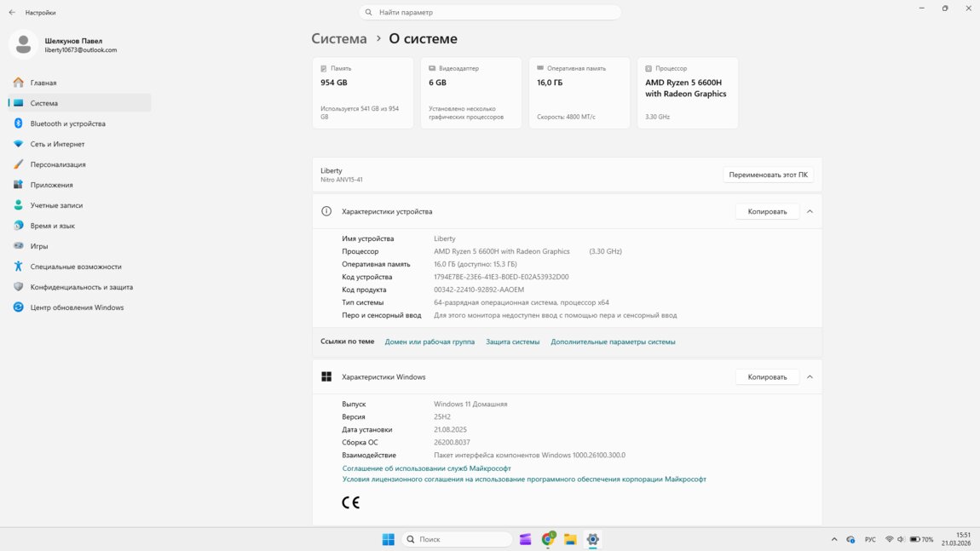Collapse the Характеристики устройства section
Image resolution: width=980 pixels, height=551 pixels.
click(x=810, y=211)
